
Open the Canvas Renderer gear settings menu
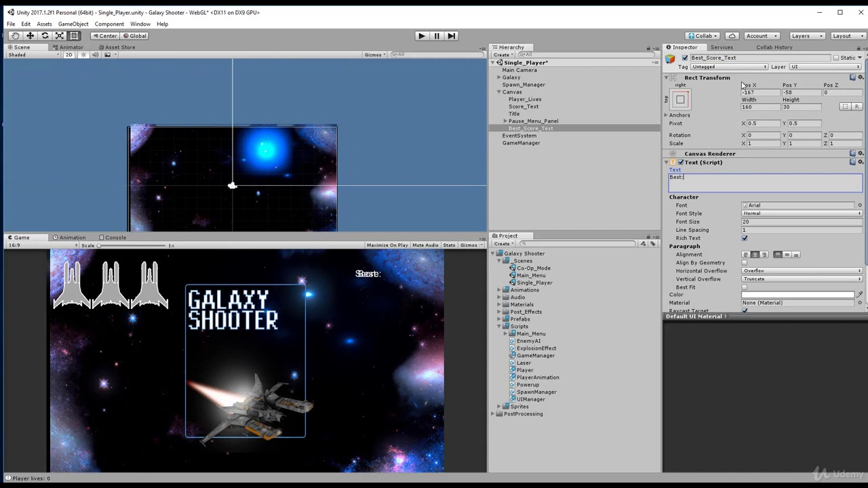(861, 154)
